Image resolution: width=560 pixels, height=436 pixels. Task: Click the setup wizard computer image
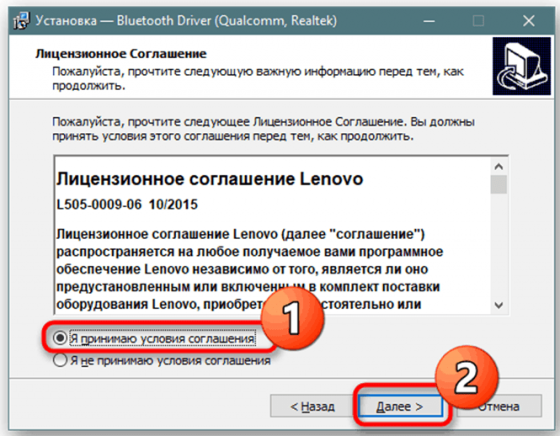click(521, 66)
